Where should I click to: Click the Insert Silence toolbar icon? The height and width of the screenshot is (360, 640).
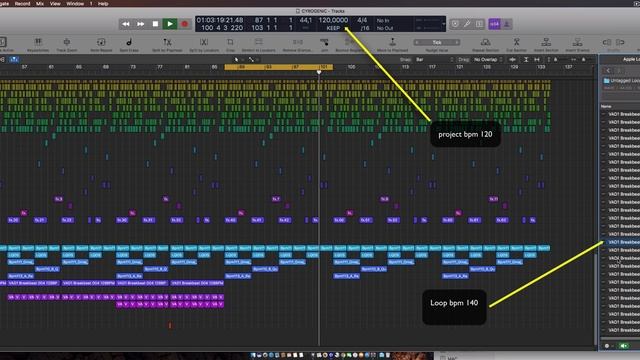577,42
